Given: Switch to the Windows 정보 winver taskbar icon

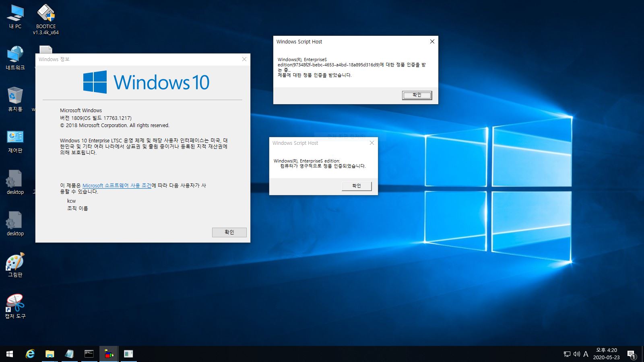Looking at the screenshot, I should click(x=128, y=354).
